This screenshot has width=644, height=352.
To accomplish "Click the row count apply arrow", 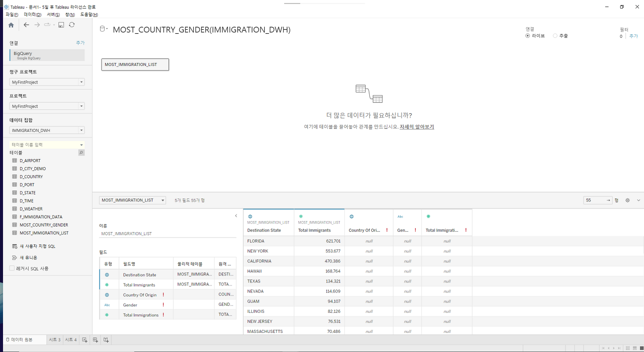I will tap(609, 200).
